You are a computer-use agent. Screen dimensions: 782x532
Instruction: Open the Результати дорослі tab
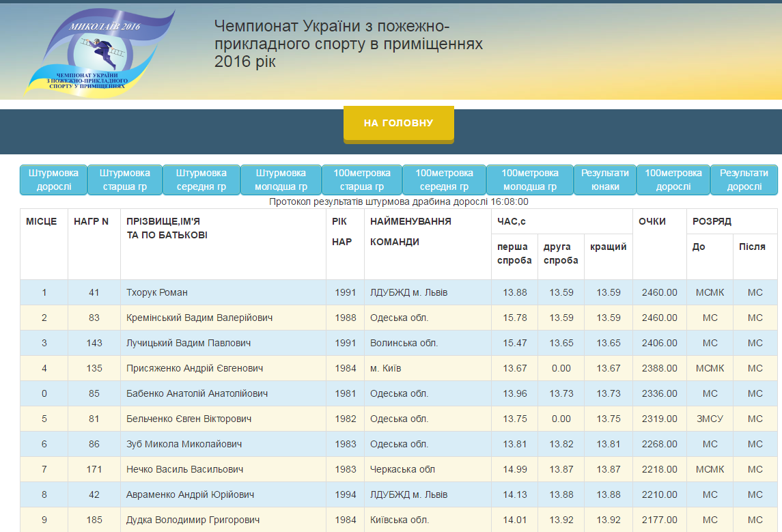[744, 180]
